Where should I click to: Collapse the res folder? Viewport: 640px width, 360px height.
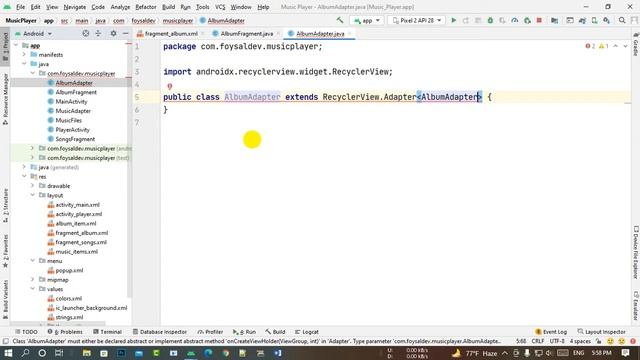(x=24, y=176)
